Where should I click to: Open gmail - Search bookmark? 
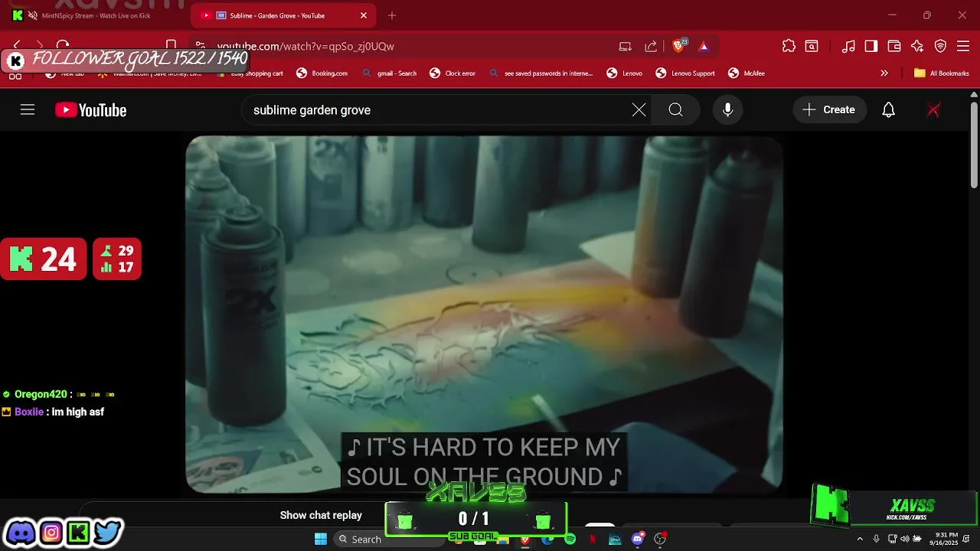click(390, 73)
